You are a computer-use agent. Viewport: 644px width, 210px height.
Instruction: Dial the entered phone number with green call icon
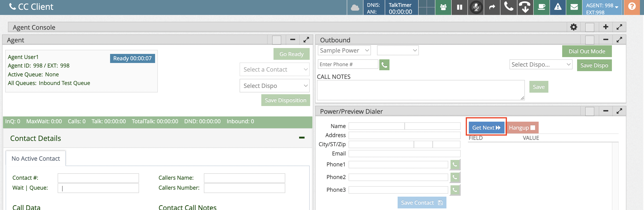coord(384,65)
